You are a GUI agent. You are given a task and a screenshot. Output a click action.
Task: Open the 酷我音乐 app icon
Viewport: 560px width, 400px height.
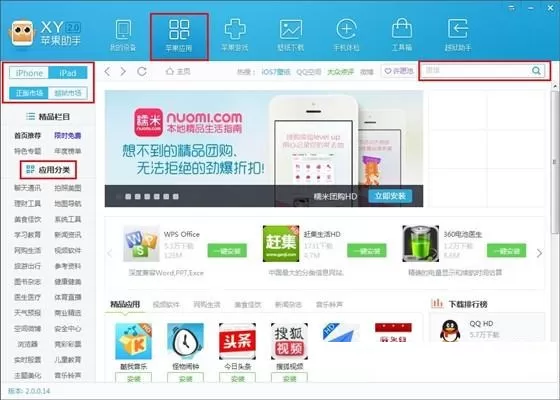pyautogui.click(x=133, y=341)
